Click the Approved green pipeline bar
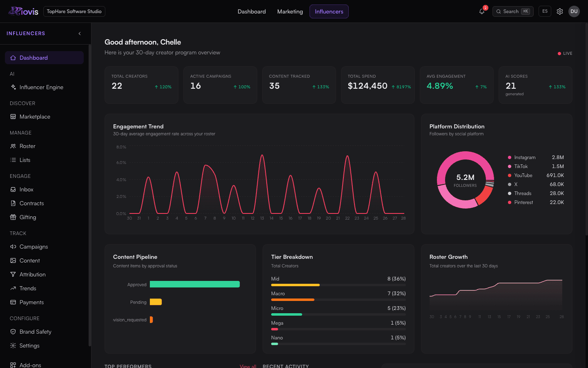 (195, 284)
